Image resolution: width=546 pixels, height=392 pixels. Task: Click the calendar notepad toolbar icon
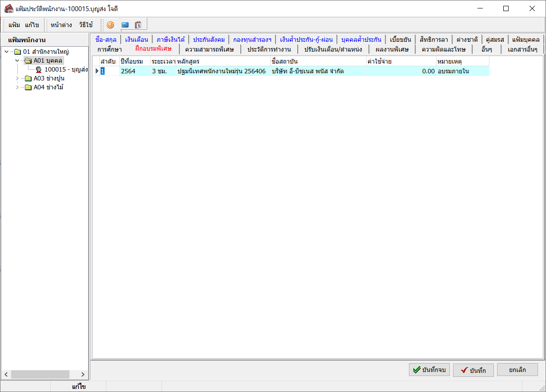[x=138, y=25]
